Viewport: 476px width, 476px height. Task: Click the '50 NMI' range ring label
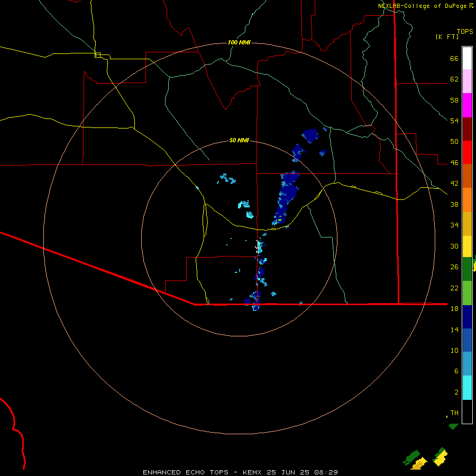(239, 140)
